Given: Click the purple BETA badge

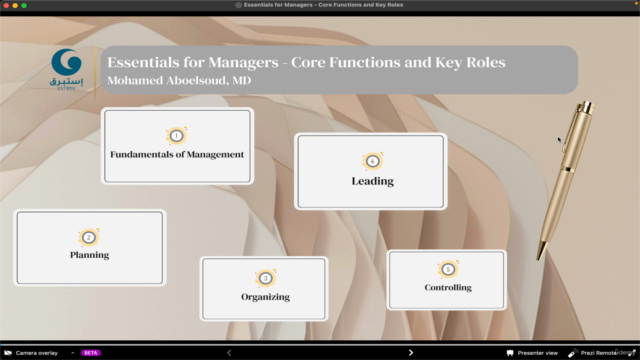Looking at the screenshot, I should tap(91, 353).
